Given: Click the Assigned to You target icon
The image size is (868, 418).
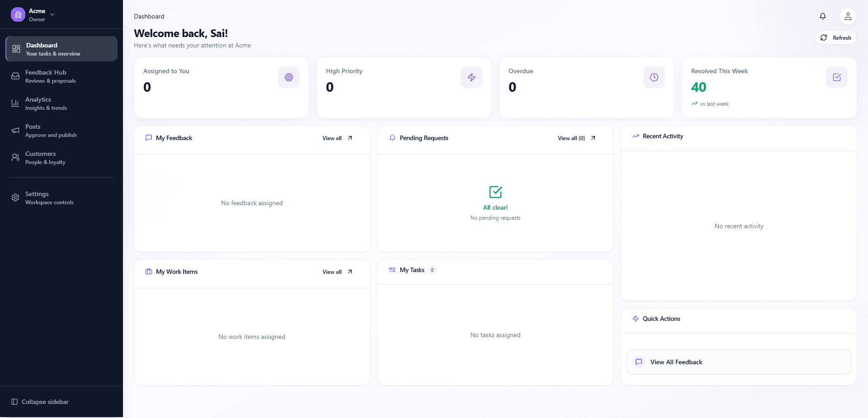Looking at the screenshot, I should coord(288,77).
